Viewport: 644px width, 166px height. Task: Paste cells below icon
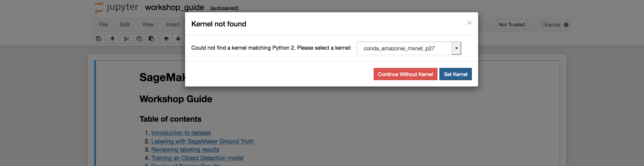coord(151,39)
